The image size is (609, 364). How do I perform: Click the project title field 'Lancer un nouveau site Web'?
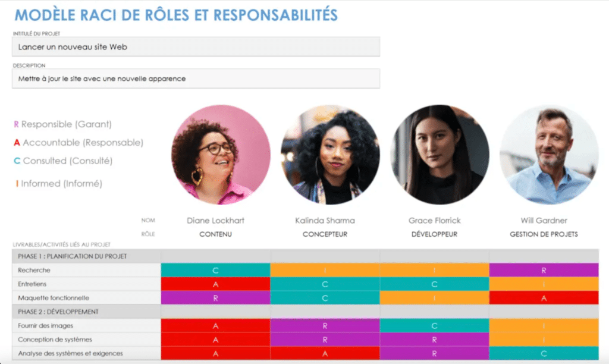point(195,47)
